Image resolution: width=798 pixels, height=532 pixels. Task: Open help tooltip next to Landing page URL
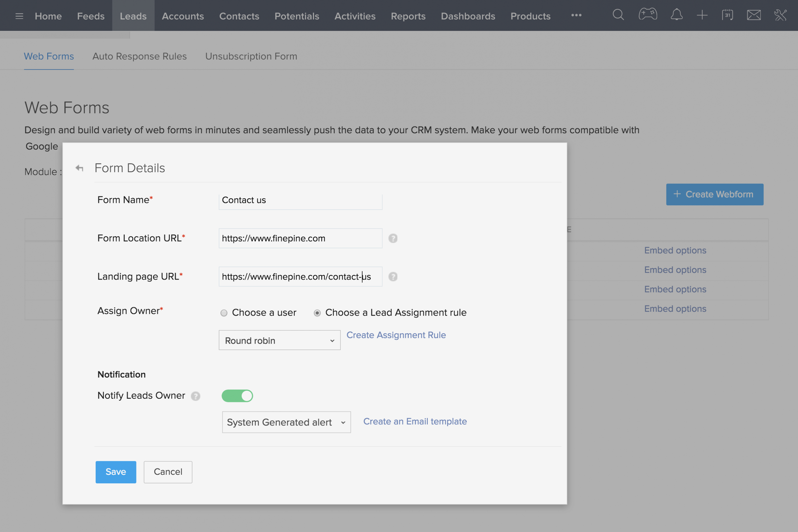[393, 277]
